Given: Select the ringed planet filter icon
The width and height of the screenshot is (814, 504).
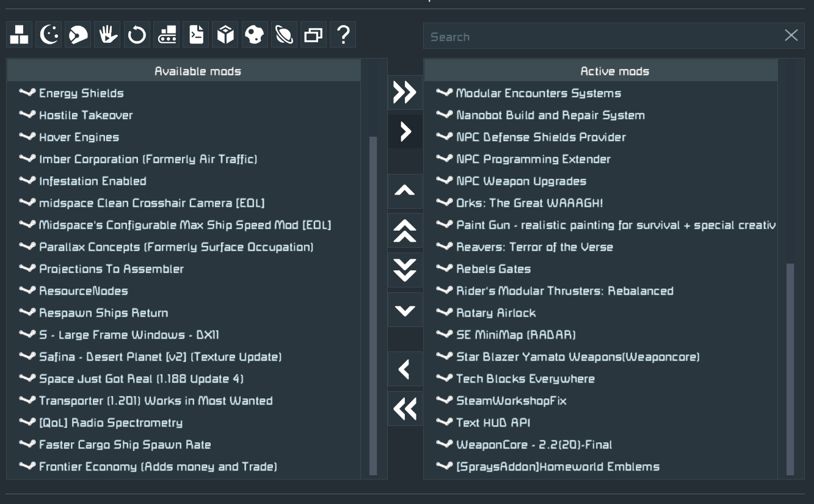Looking at the screenshot, I should point(284,35).
